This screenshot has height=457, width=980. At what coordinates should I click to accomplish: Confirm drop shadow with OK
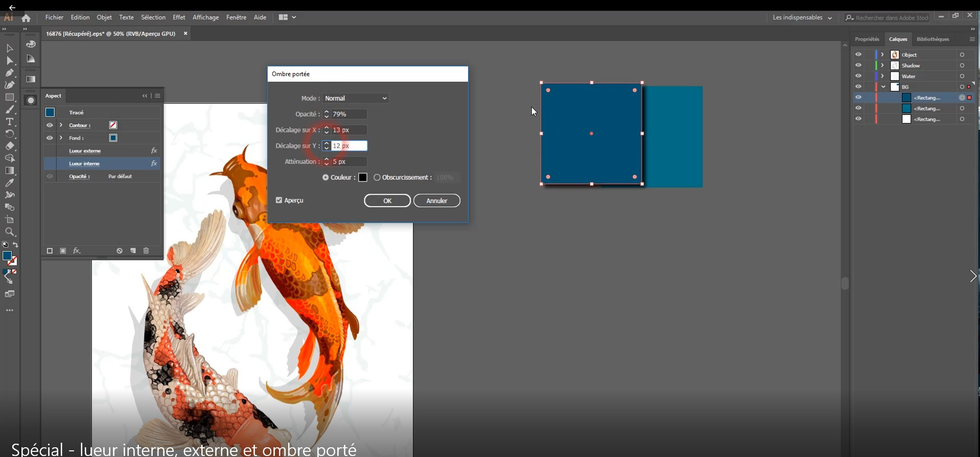pos(387,201)
